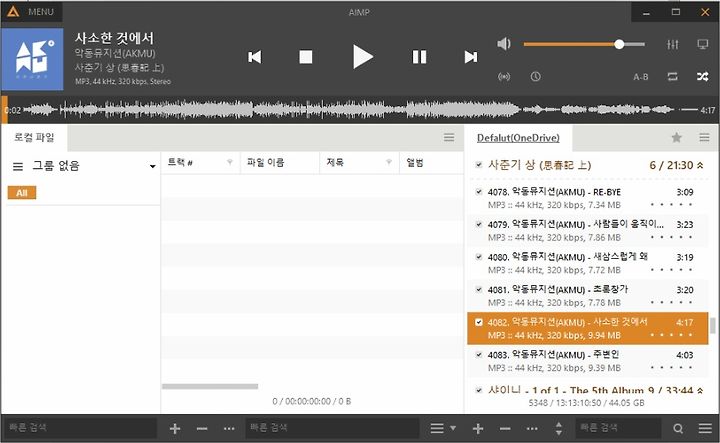Switch to the 로컬 파일 tab
720x443 pixels.
[34, 137]
